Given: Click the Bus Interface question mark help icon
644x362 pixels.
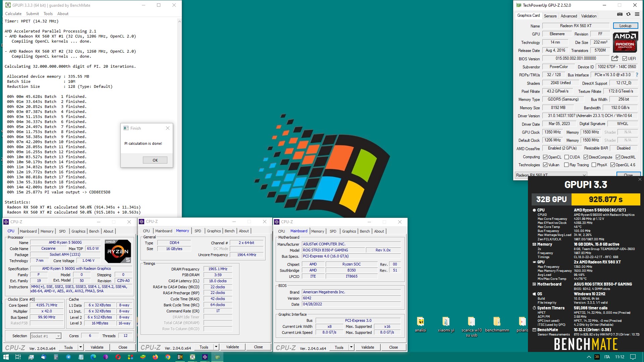Looking at the screenshot, I should click(637, 75).
